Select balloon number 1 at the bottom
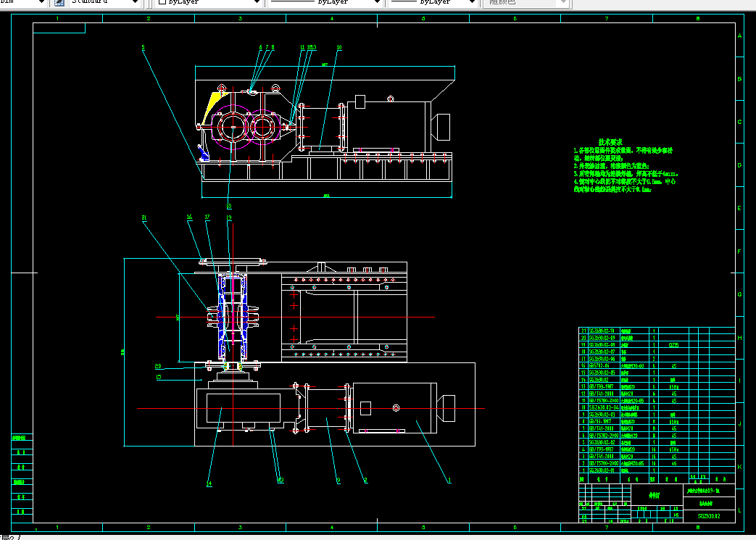 point(449,481)
